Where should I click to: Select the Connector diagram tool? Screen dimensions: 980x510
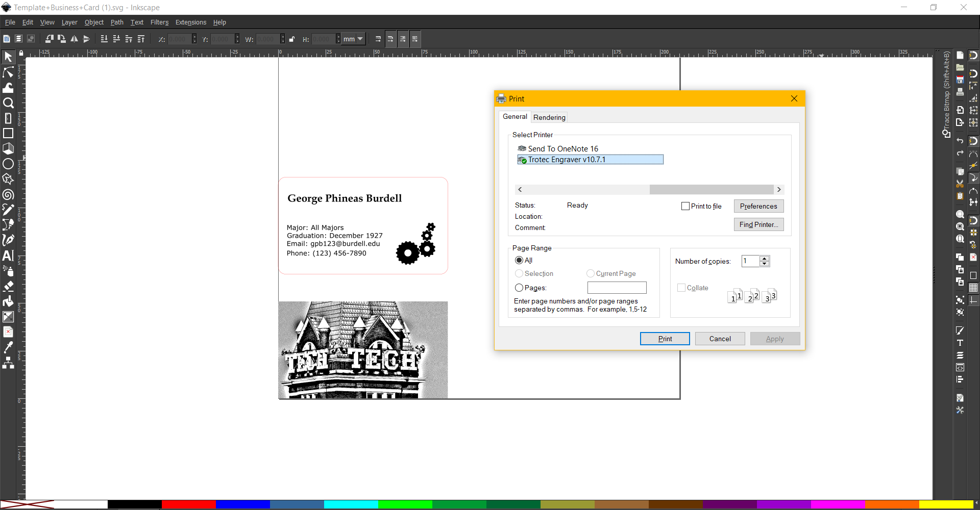(x=8, y=363)
